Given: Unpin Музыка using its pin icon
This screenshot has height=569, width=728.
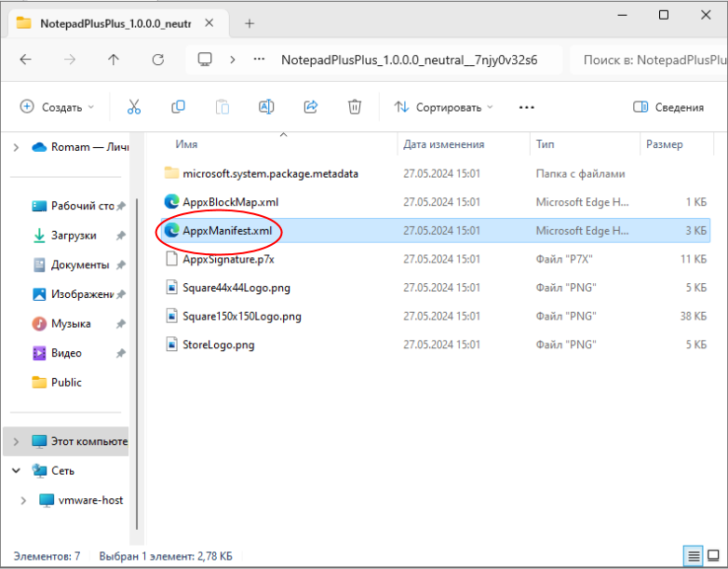Looking at the screenshot, I should (121, 324).
